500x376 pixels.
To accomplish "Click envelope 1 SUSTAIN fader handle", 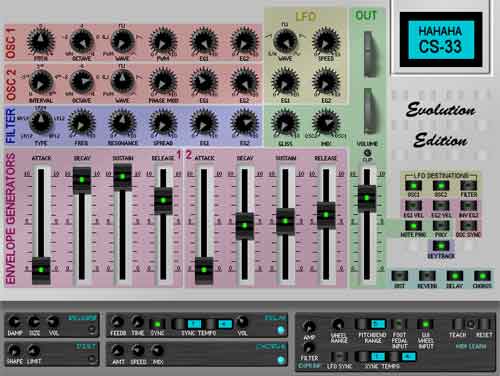I will point(122,177).
